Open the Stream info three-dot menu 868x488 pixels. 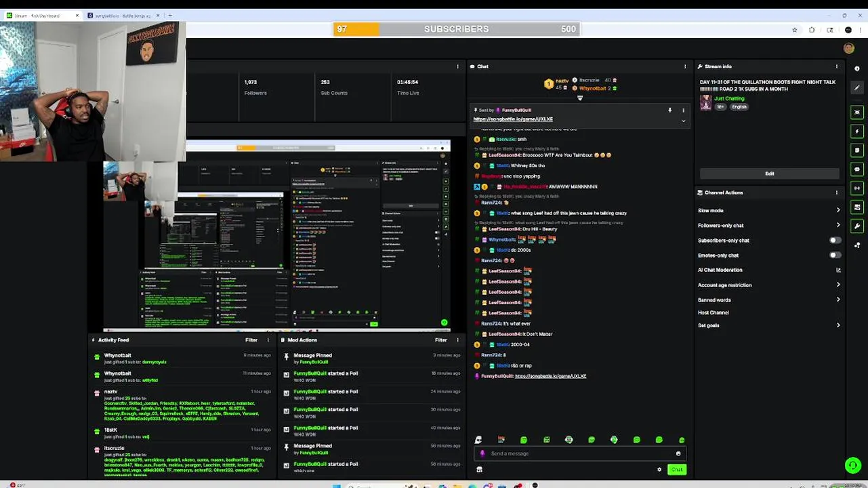click(x=837, y=66)
